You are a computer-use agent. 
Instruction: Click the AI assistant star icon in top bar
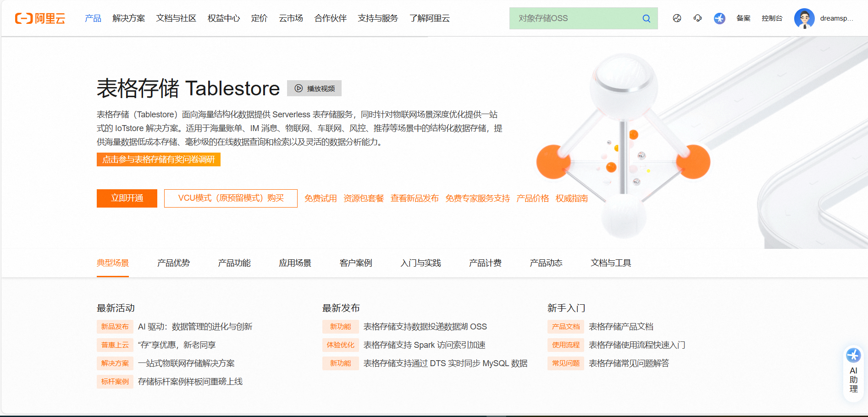click(x=719, y=18)
